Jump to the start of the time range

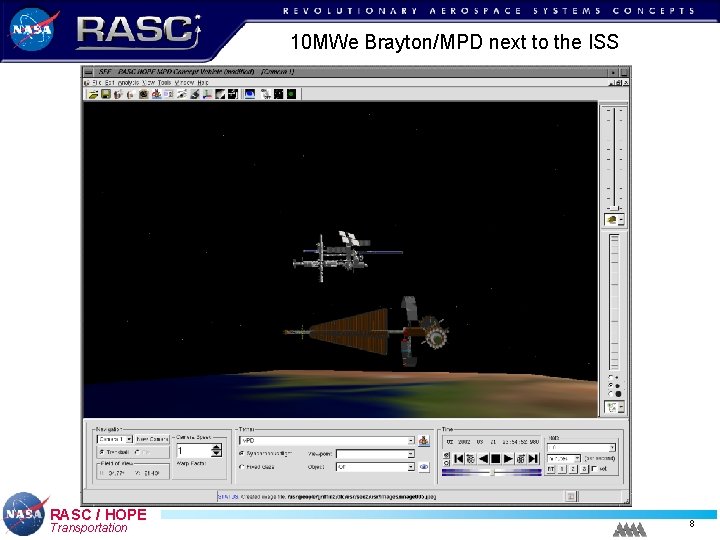(459, 459)
